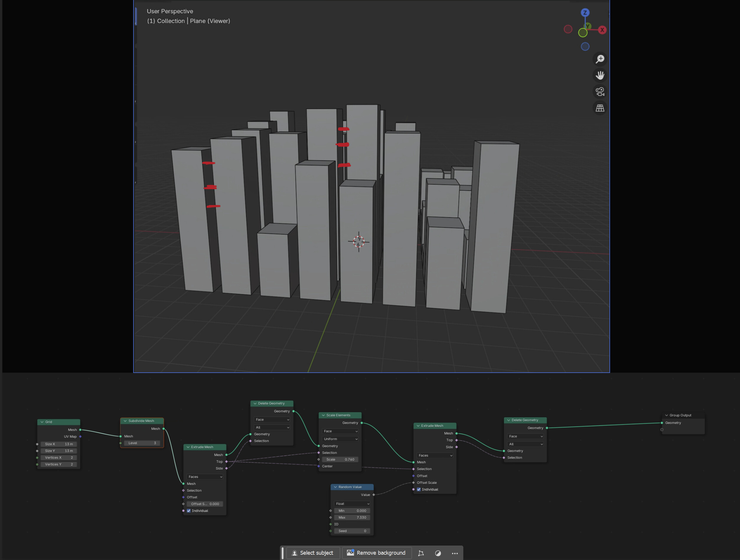This screenshot has width=740, height=560.
Task: Click the Grid node Vertices X input socket
Action: (37, 458)
